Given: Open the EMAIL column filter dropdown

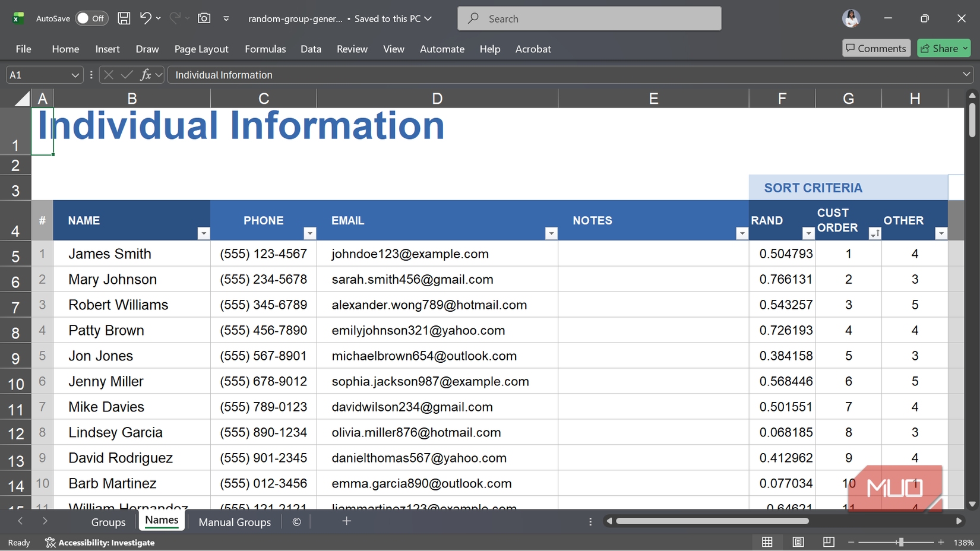Looking at the screenshot, I should [x=551, y=233].
